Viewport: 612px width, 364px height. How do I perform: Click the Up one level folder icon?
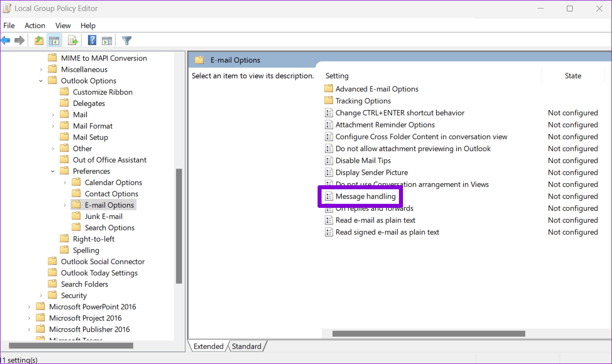tap(39, 40)
